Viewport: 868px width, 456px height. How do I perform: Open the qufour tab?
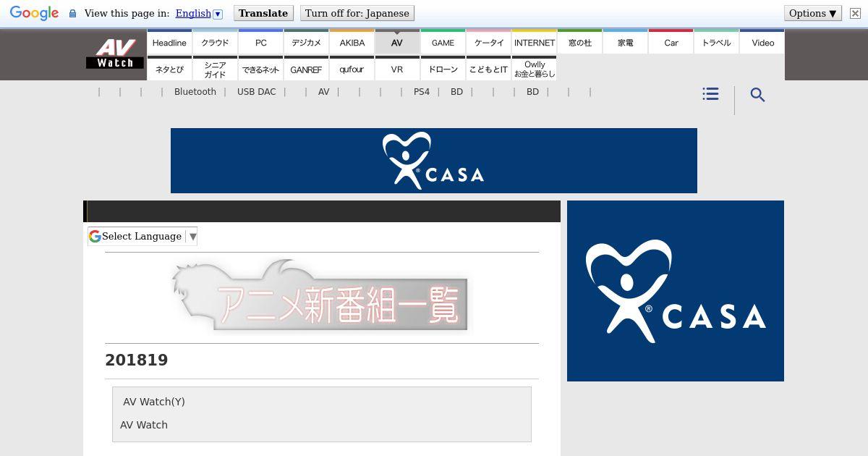(x=352, y=69)
